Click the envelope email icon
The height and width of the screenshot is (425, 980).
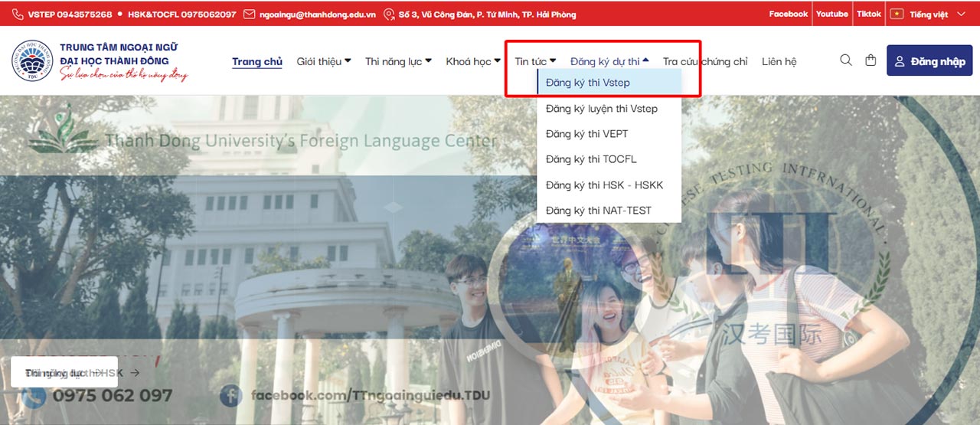249,15
